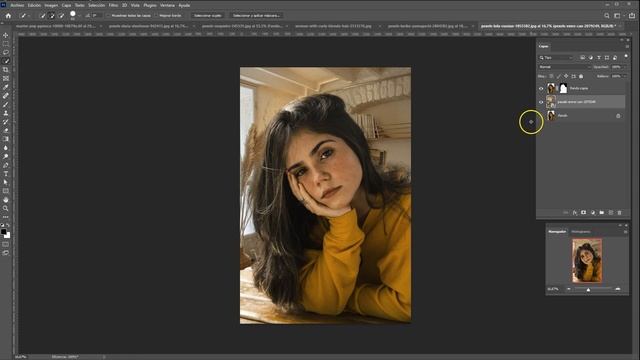Viewport: 640px width, 360px height.
Task: Hide the top masked layer visibility eye
Action: [541, 88]
